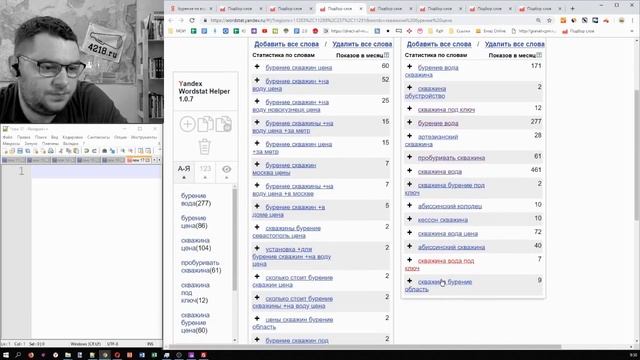The width and height of the screenshot is (640, 360).
Task: Add 'бурение скважин цена' with its plus icon
Action: [x=257, y=67]
